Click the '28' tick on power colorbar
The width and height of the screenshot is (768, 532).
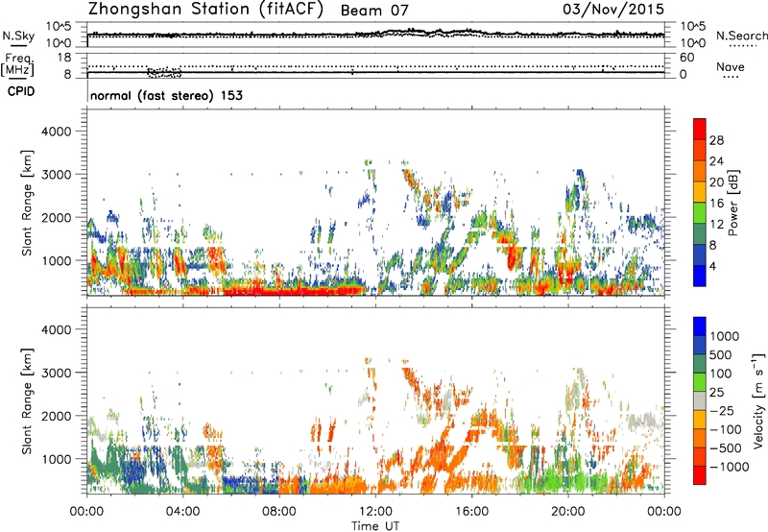coord(716,140)
